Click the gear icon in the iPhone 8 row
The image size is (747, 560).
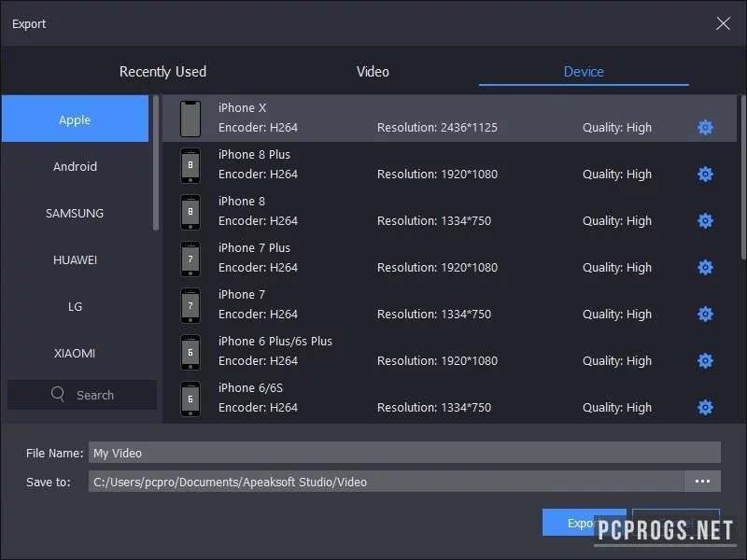coord(705,220)
